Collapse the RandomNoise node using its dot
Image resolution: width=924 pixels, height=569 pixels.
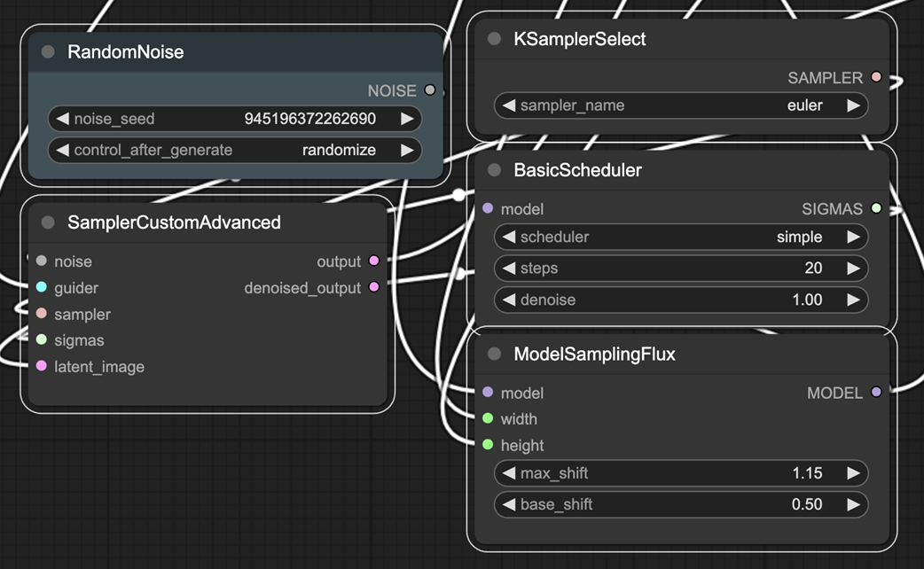pos(48,52)
